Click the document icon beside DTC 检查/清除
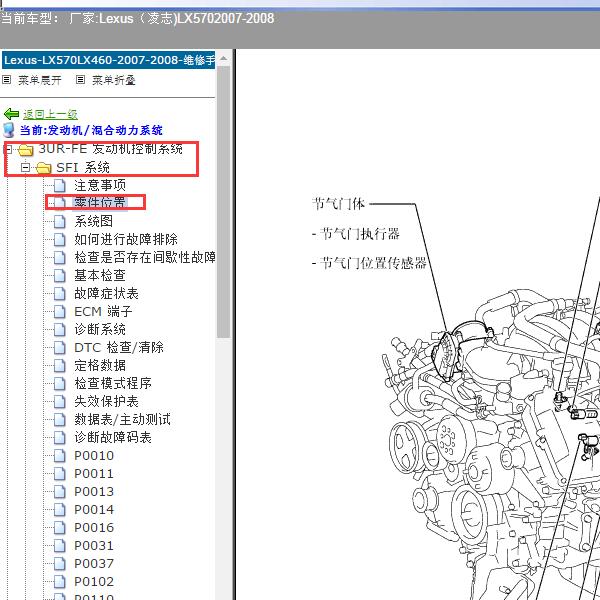The height and width of the screenshot is (600, 600). [60, 348]
